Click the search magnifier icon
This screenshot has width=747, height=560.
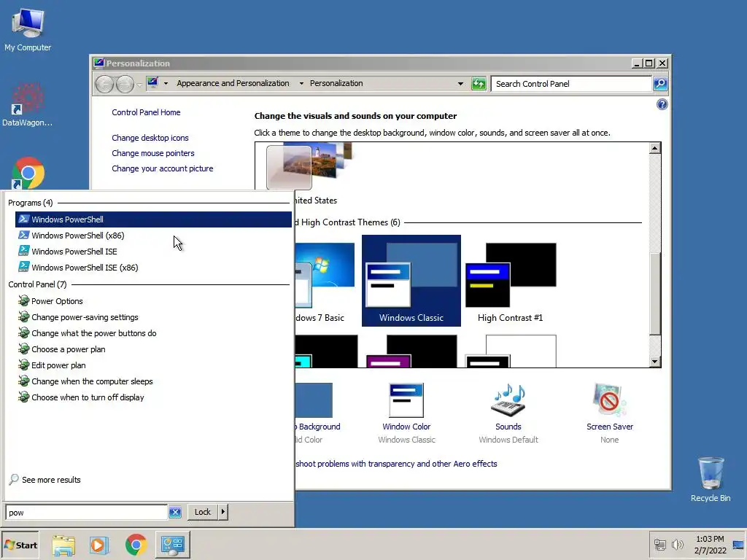tap(659, 84)
